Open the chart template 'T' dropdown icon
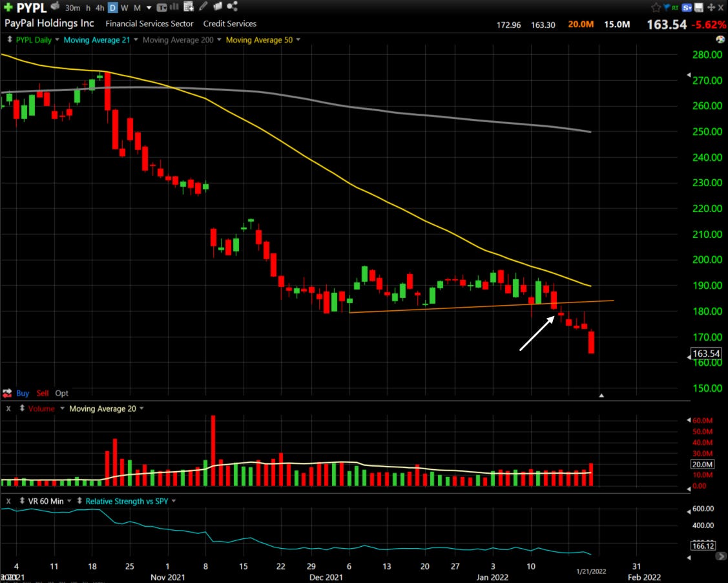The width and height of the screenshot is (728, 583). [x=161, y=7]
